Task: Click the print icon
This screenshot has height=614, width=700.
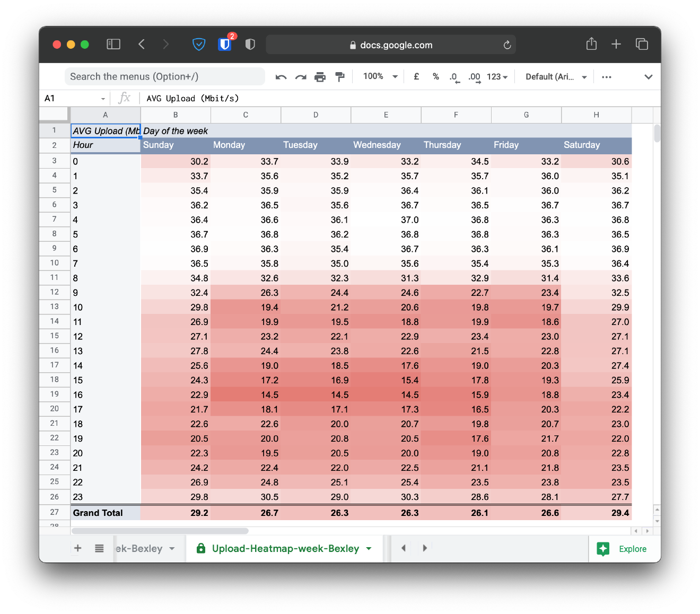Action: pos(320,77)
